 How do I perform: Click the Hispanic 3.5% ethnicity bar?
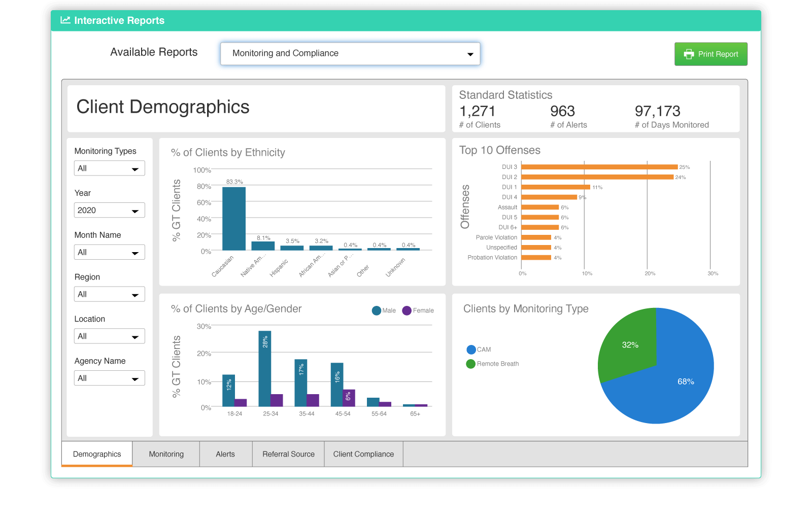coord(292,248)
